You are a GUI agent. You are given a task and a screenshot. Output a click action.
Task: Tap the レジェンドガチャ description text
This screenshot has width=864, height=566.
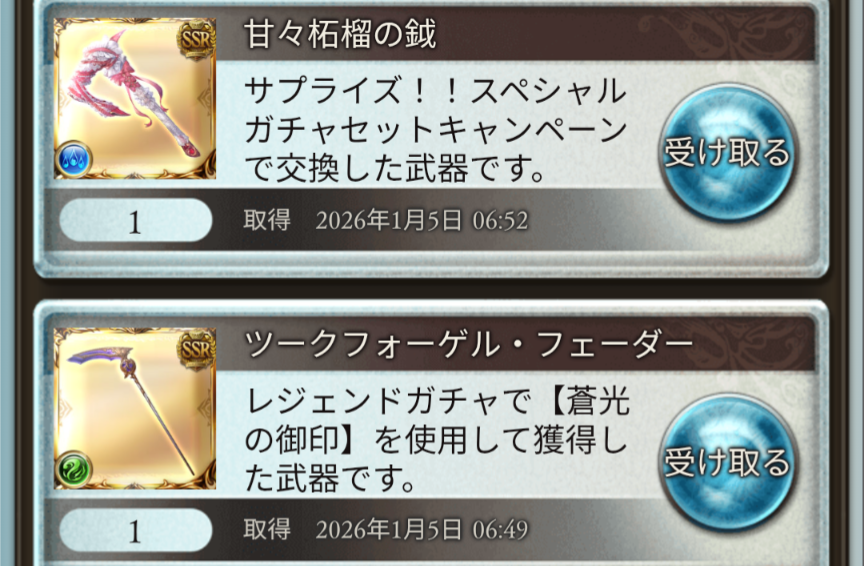click(436, 440)
